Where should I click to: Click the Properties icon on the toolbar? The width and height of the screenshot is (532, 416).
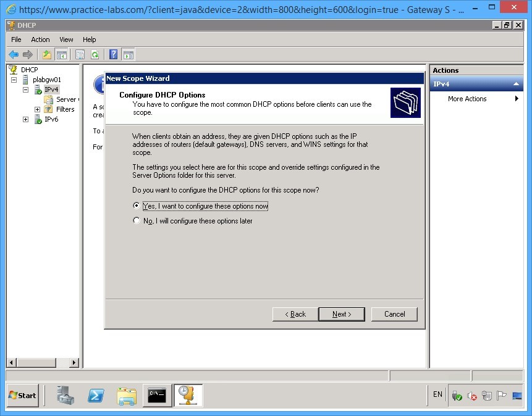80,54
